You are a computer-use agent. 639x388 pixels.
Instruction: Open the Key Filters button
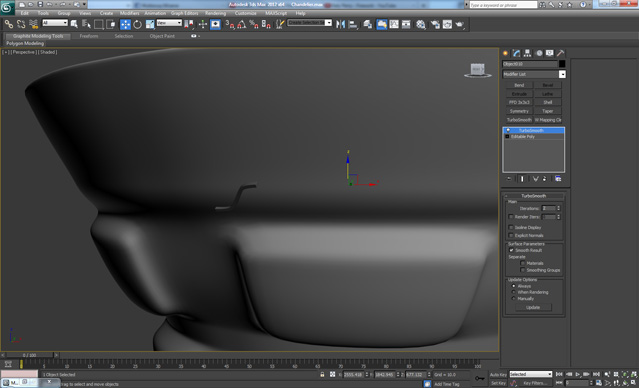(535, 383)
